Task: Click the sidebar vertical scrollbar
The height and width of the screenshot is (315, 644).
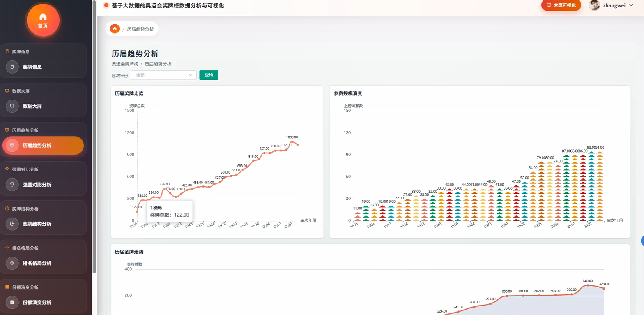Action: [x=94, y=137]
